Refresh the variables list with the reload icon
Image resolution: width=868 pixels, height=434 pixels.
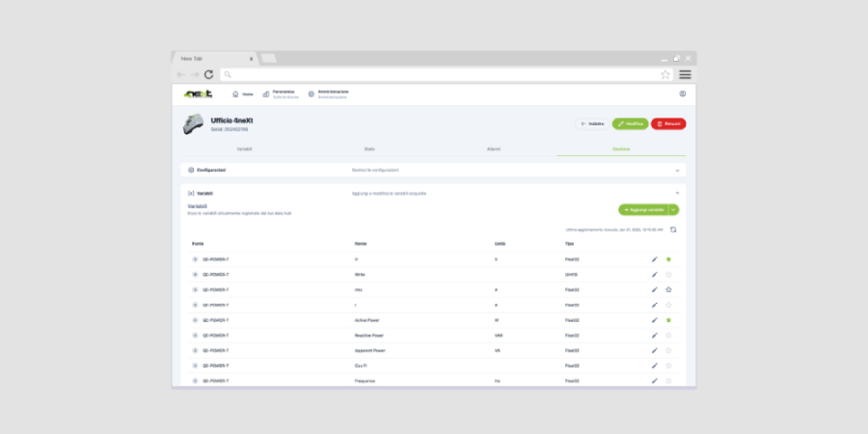[x=673, y=230]
